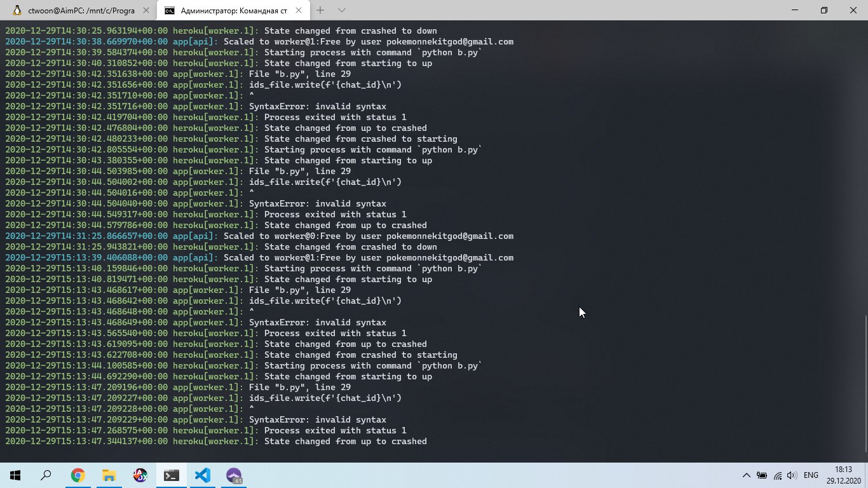Screen dimensions: 868x488
Task: Click the Windows Terminal taskbar icon
Action: [171, 475]
